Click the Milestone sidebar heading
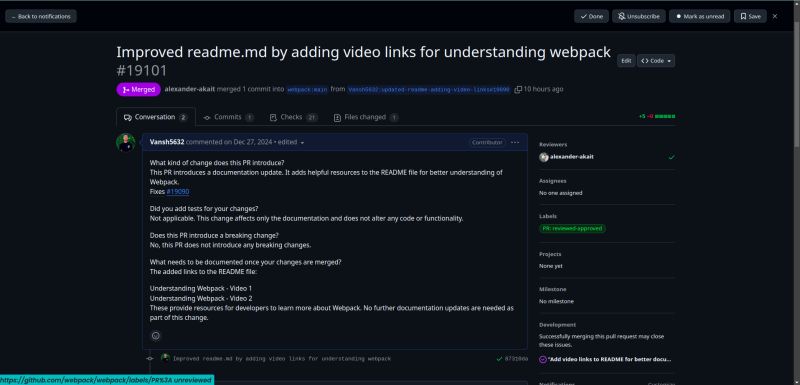This screenshot has height=385, width=800. pyautogui.click(x=553, y=289)
